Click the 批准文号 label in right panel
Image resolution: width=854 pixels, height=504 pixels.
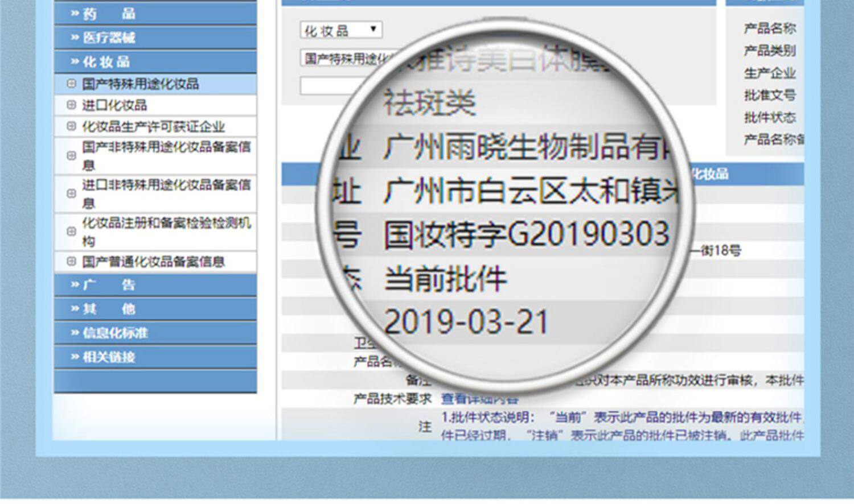pyautogui.click(x=770, y=95)
